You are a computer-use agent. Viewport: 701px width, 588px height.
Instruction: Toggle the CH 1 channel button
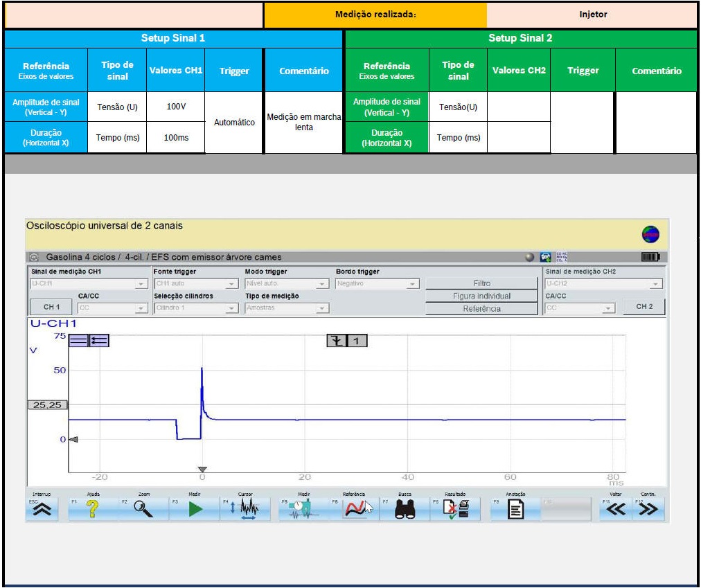(x=52, y=307)
